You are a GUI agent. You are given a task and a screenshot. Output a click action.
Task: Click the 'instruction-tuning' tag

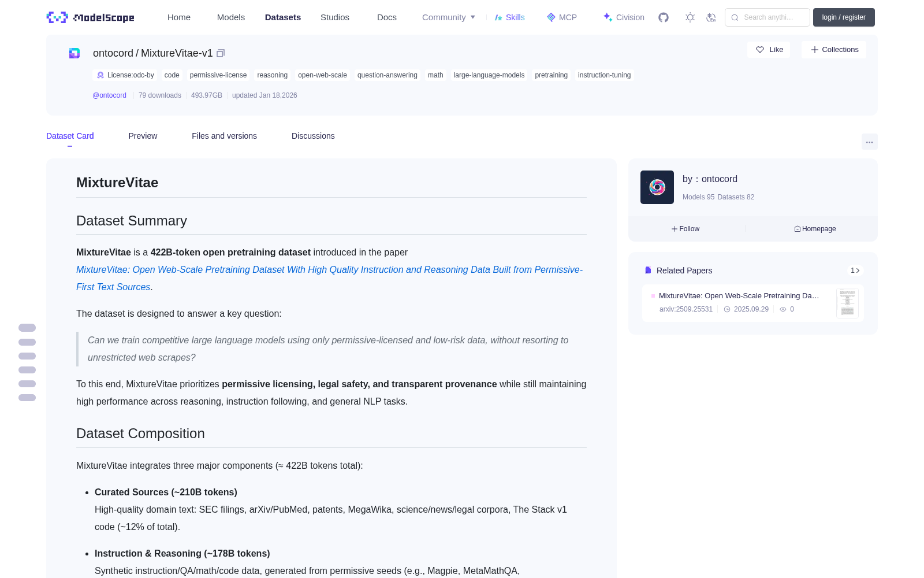coord(605,75)
